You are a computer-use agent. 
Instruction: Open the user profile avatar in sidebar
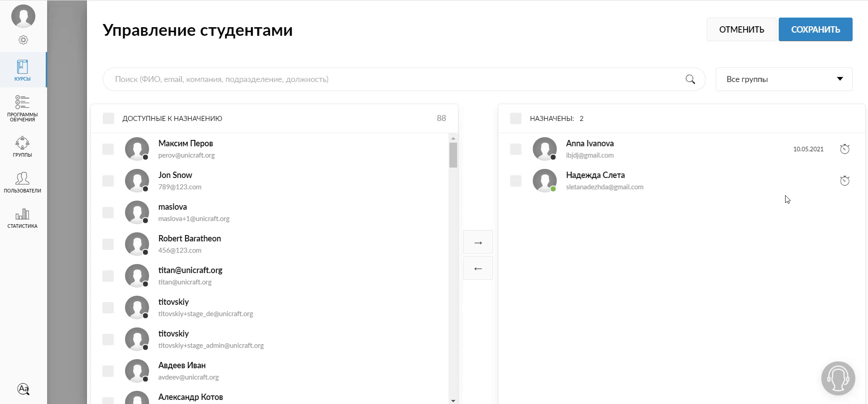coord(23,16)
